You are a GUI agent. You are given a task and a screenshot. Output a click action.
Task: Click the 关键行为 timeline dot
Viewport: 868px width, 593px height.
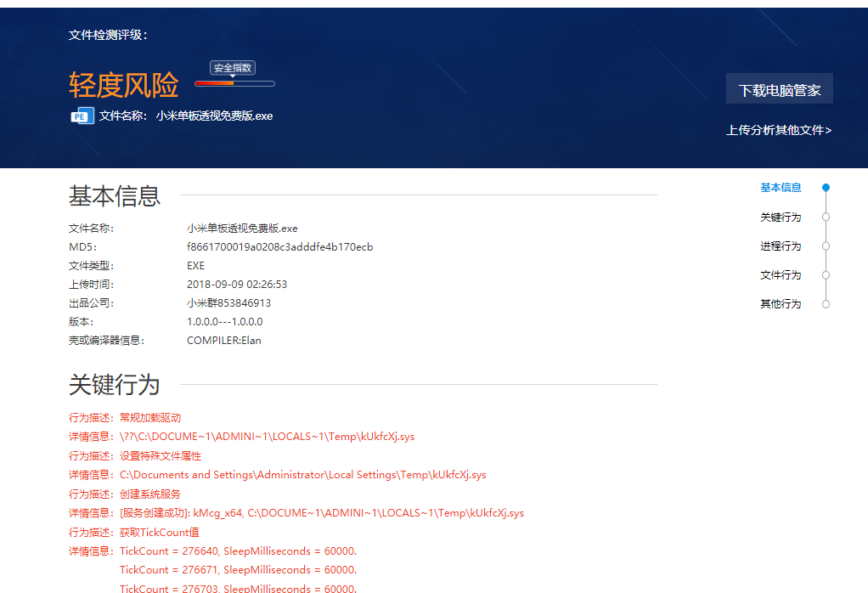point(826,217)
